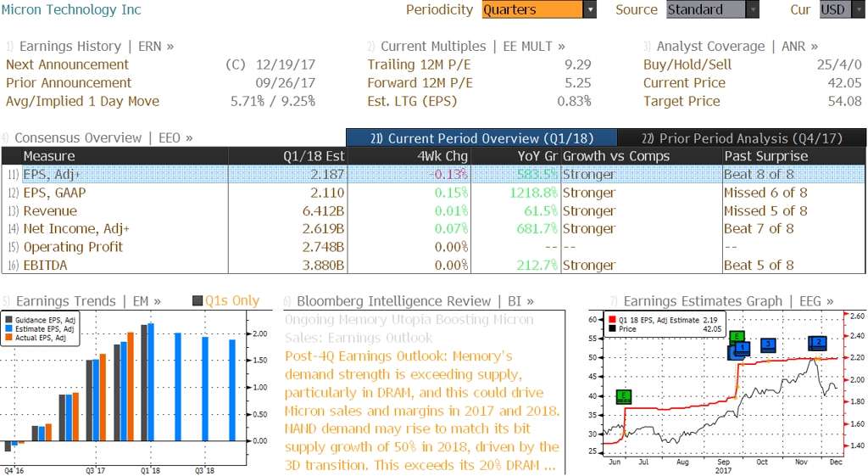Viewport: 868px width, 476px height.
Task: Open the Periodicity Quarters dropdown
Action: pyautogui.click(x=538, y=9)
